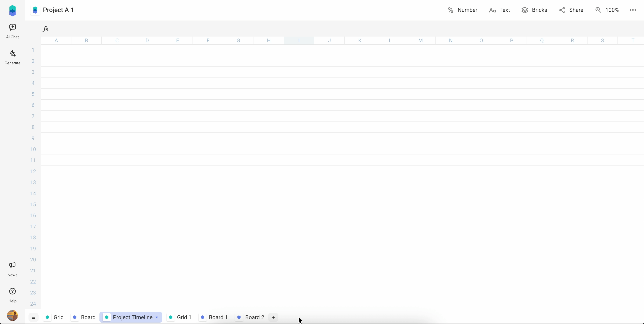Add a new sheet with the plus button
The width and height of the screenshot is (644, 324).
click(x=273, y=317)
